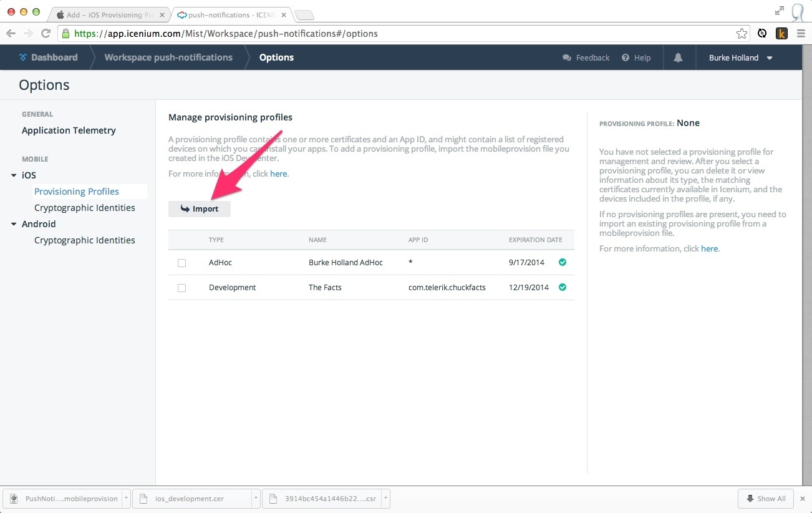Click green valid checkmark for AdHoc profile
This screenshot has height=513, width=812.
coord(563,263)
